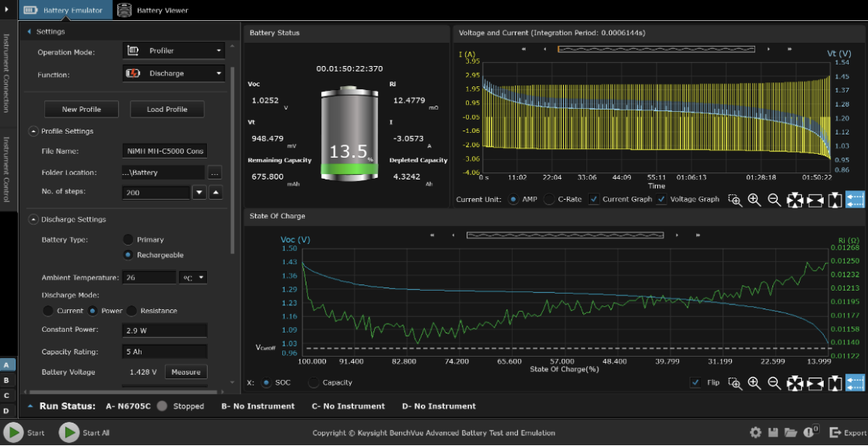
Task: Click autoscale all icon on State Of Charge graph
Action: 794,383
